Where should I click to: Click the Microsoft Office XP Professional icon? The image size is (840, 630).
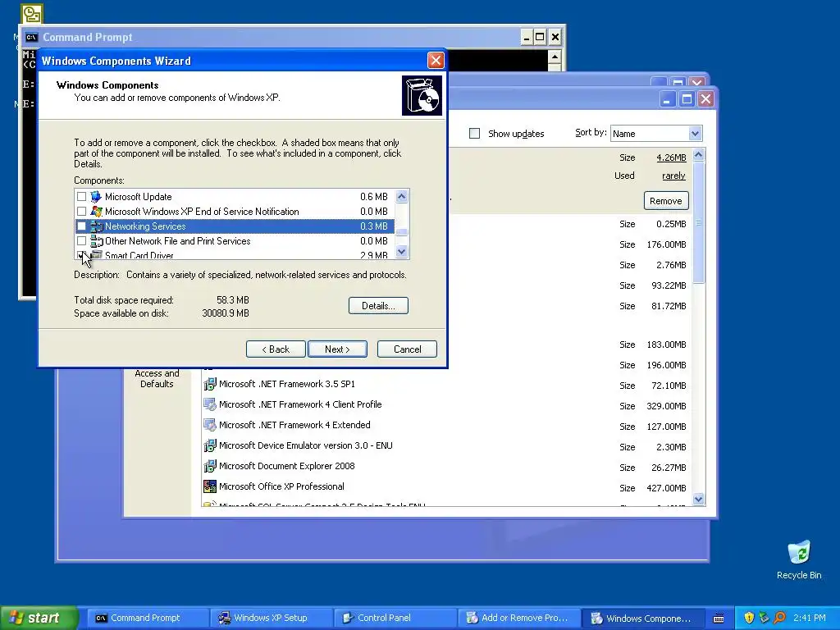pos(209,486)
